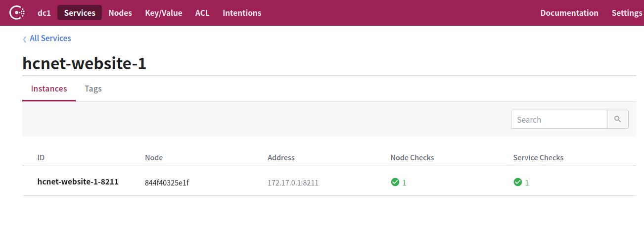Open the Services menu item
Screen dimensions: 644x228
(80, 13)
